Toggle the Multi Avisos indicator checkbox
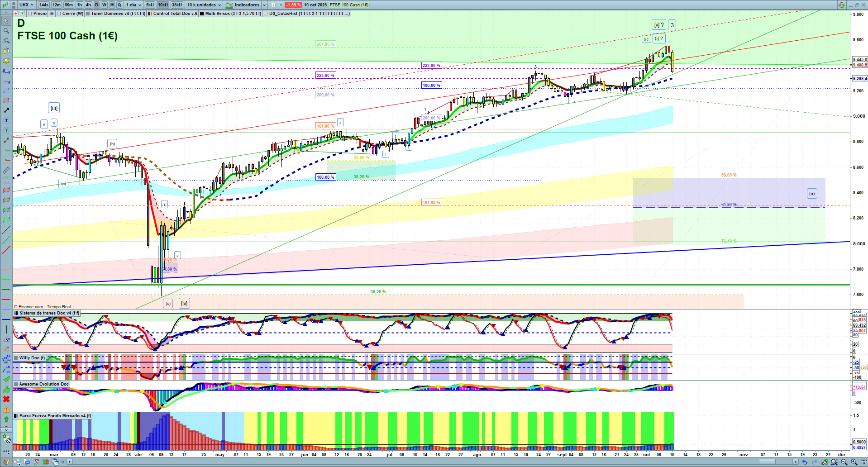 pos(202,14)
